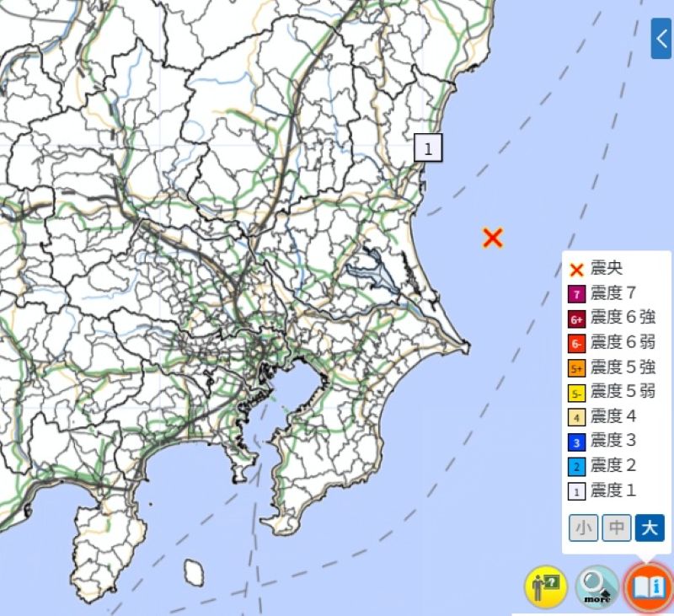This screenshot has width=674, height=616.
Task: Collapse the side panel with the left chevron
Action: [662, 39]
